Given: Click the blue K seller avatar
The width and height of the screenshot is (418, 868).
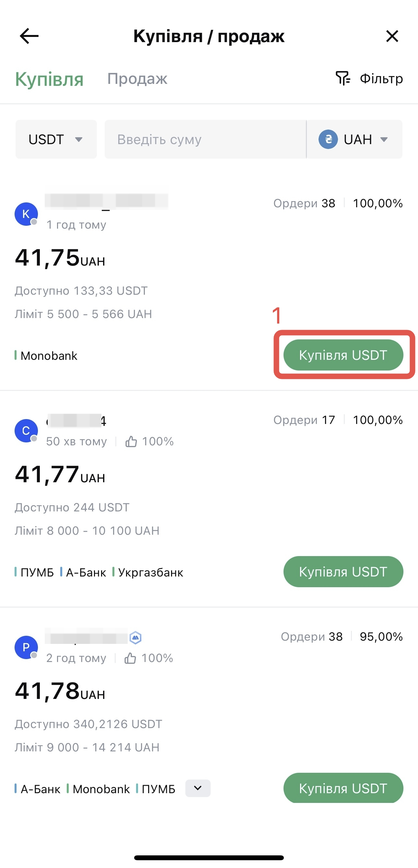Looking at the screenshot, I should tap(26, 214).
